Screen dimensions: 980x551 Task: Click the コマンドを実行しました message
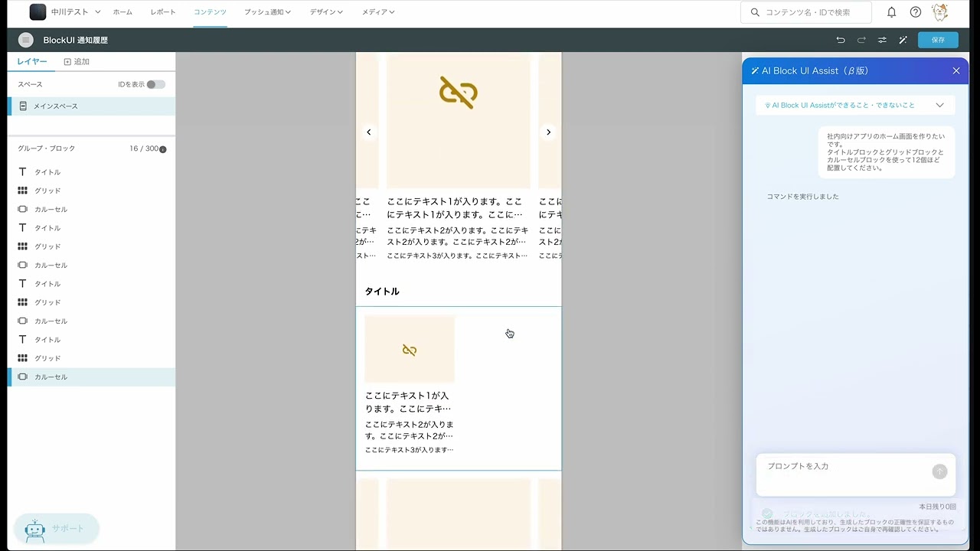coord(803,197)
